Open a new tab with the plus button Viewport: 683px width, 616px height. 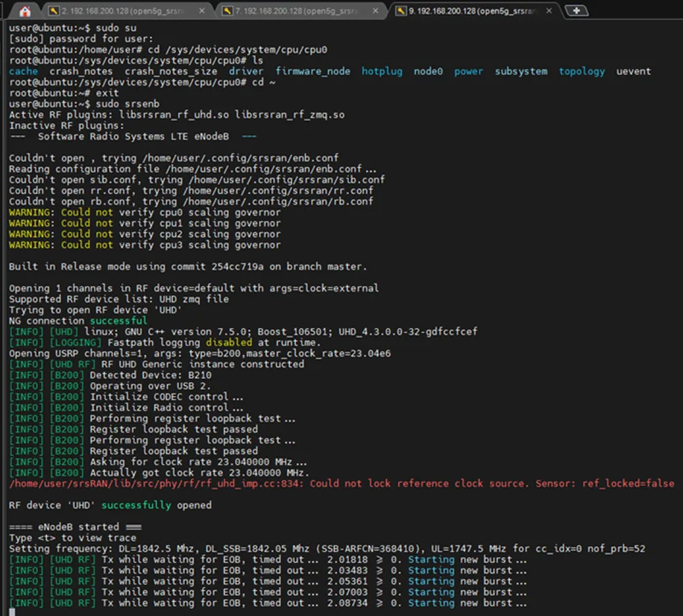click(576, 11)
